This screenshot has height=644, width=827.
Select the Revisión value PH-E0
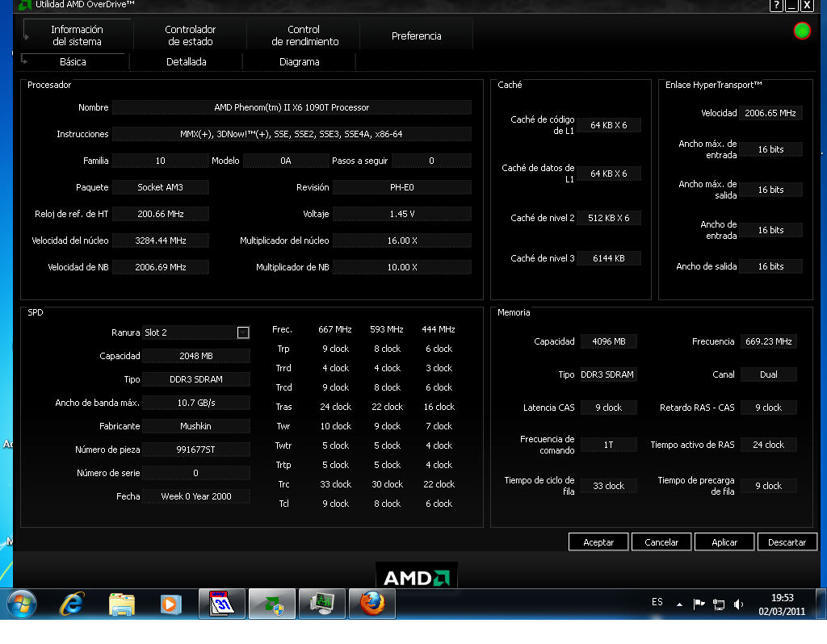tap(402, 187)
